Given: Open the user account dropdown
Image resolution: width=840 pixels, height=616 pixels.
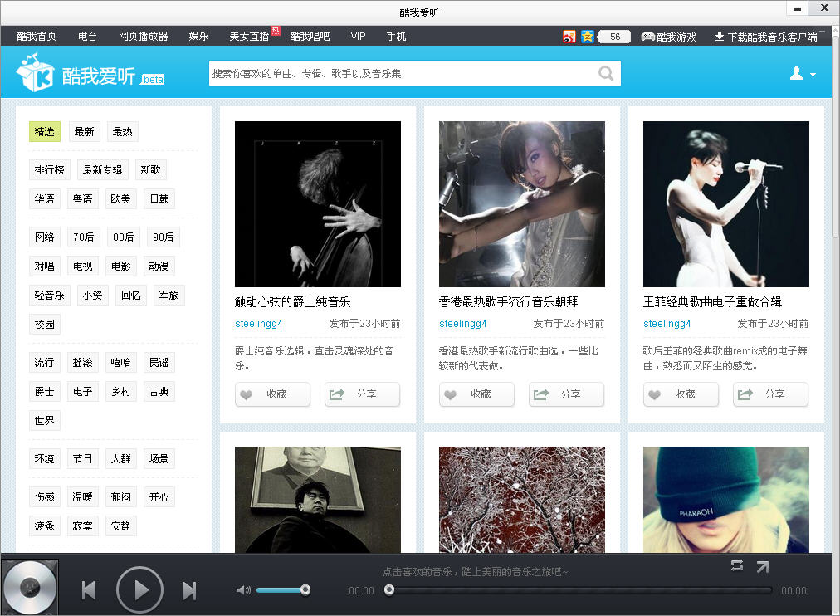Looking at the screenshot, I should click(799, 73).
